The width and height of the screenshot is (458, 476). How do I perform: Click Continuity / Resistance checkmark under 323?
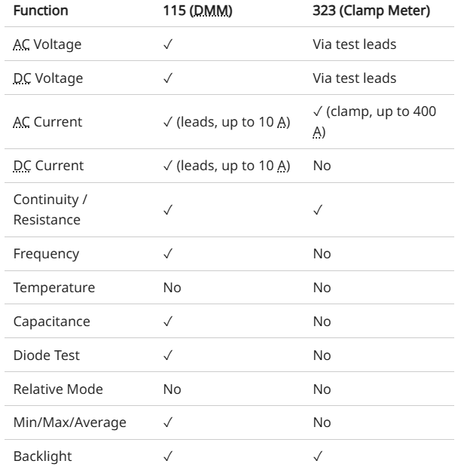(318, 210)
